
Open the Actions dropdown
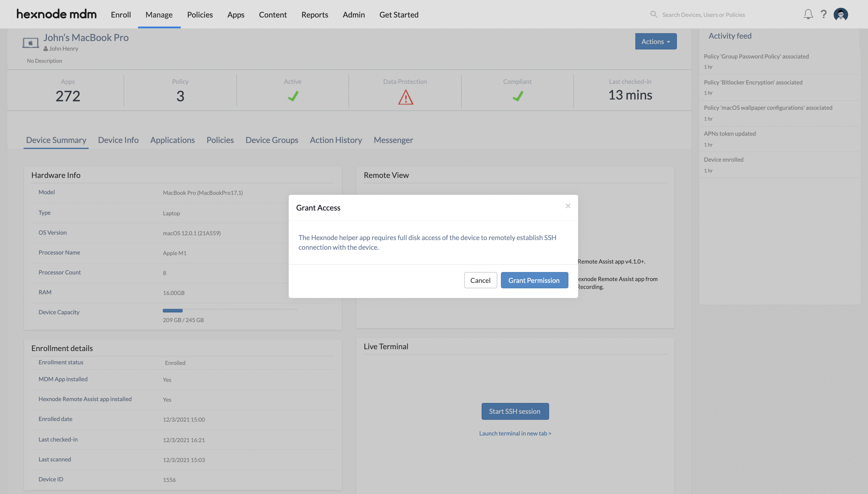[656, 41]
